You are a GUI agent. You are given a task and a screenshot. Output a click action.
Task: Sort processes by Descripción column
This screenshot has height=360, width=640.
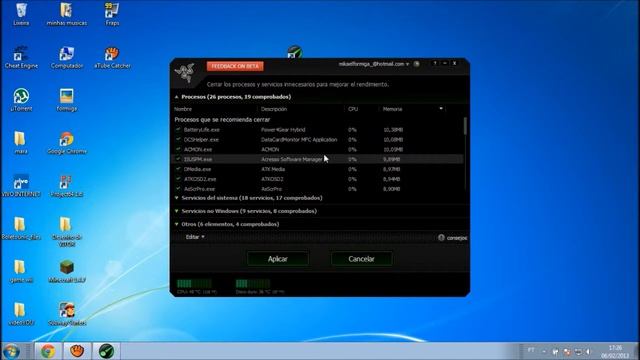pyautogui.click(x=274, y=109)
